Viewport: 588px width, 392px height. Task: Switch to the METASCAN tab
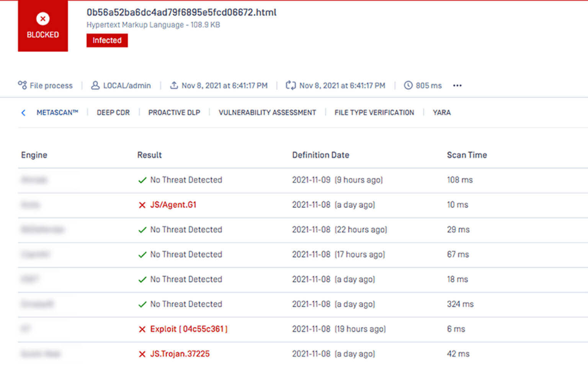pos(57,113)
